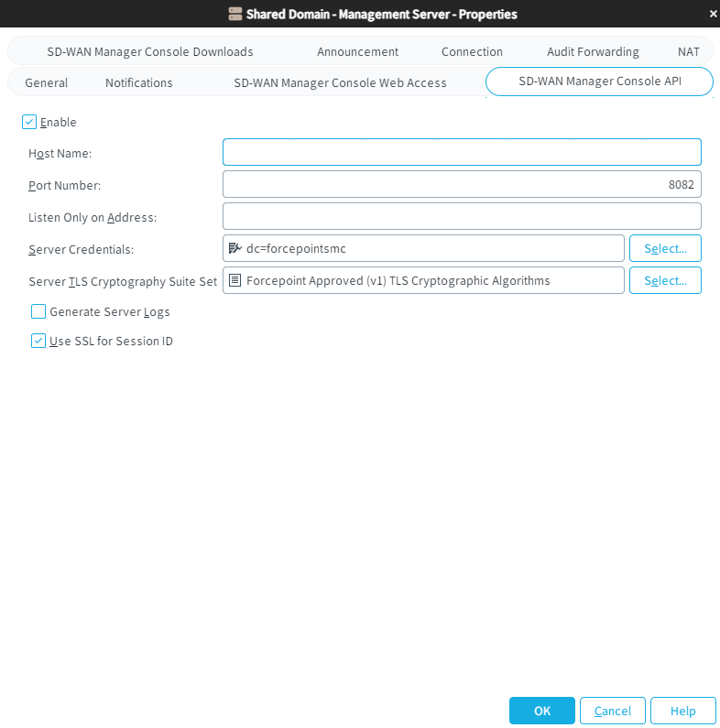Switch to the General tab
This screenshot has height=728, width=720.
(47, 82)
